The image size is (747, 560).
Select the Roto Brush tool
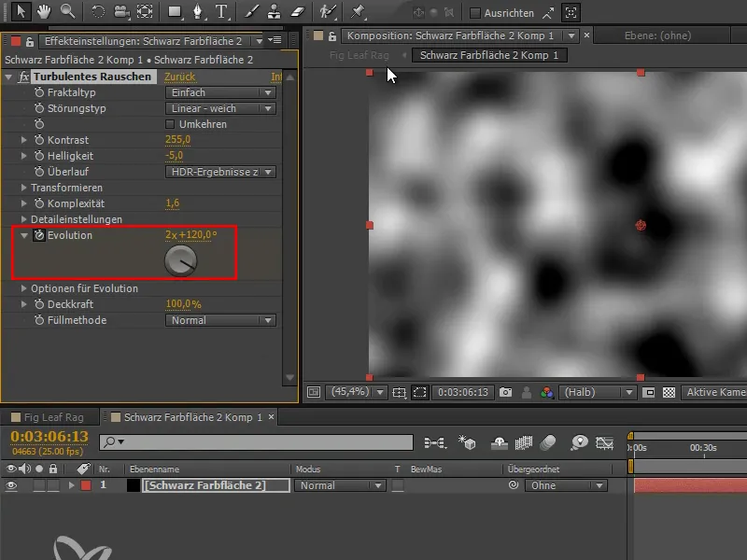[x=328, y=11]
